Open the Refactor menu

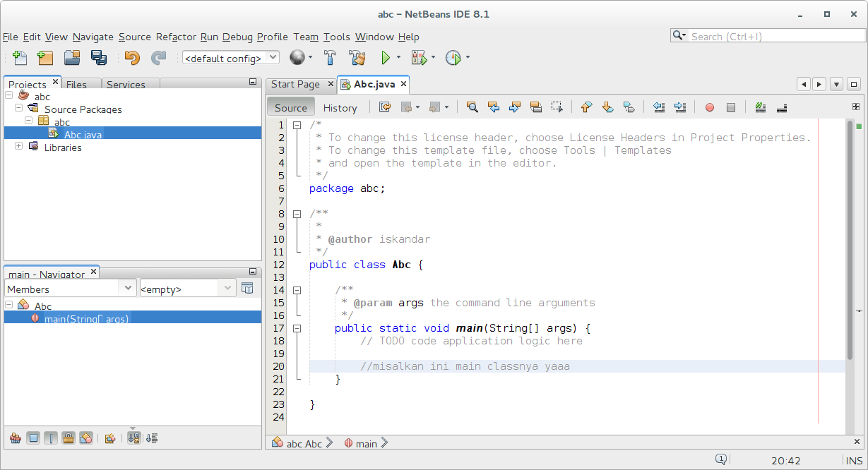tap(177, 37)
